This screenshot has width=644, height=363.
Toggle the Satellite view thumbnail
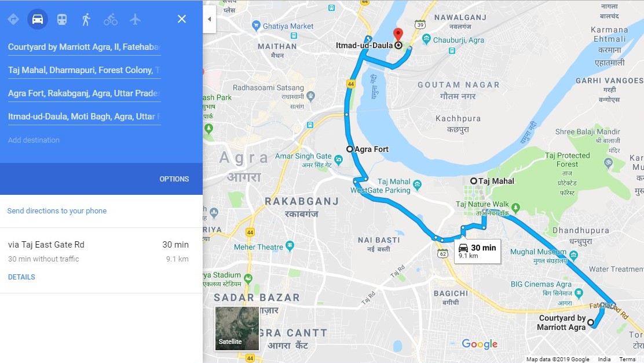click(x=237, y=328)
